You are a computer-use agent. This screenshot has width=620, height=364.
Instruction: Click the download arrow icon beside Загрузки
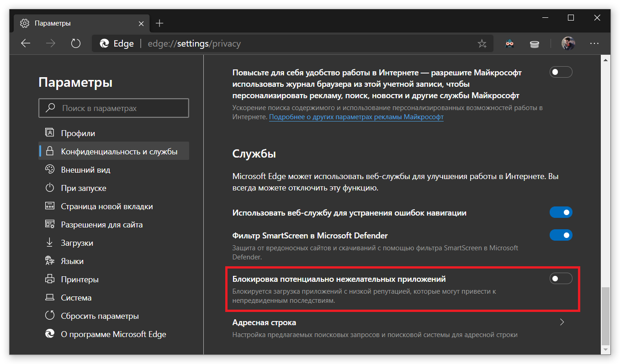point(50,243)
